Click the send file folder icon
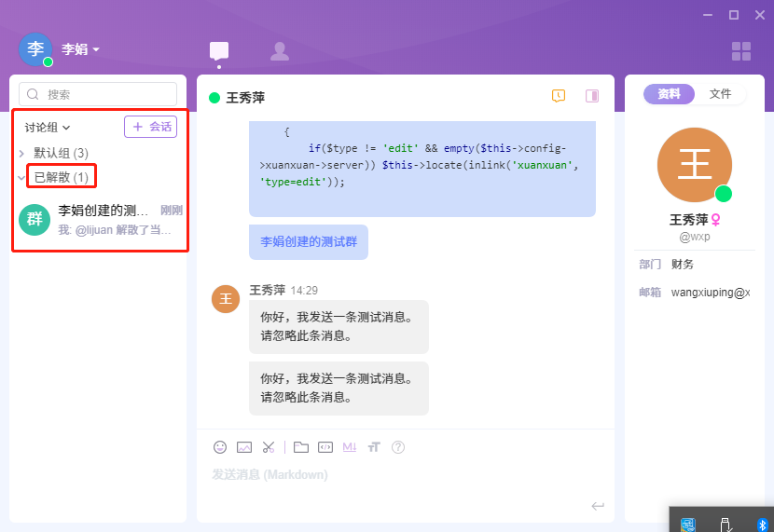Viewport: 774px width, 532px height. click(x=301, y=447)
